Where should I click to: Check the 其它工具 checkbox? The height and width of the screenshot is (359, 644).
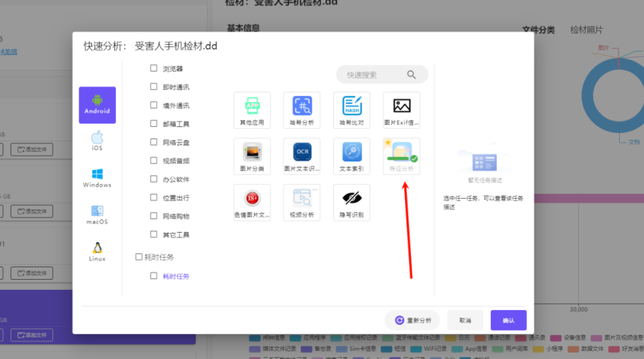[x=153, y=234]
